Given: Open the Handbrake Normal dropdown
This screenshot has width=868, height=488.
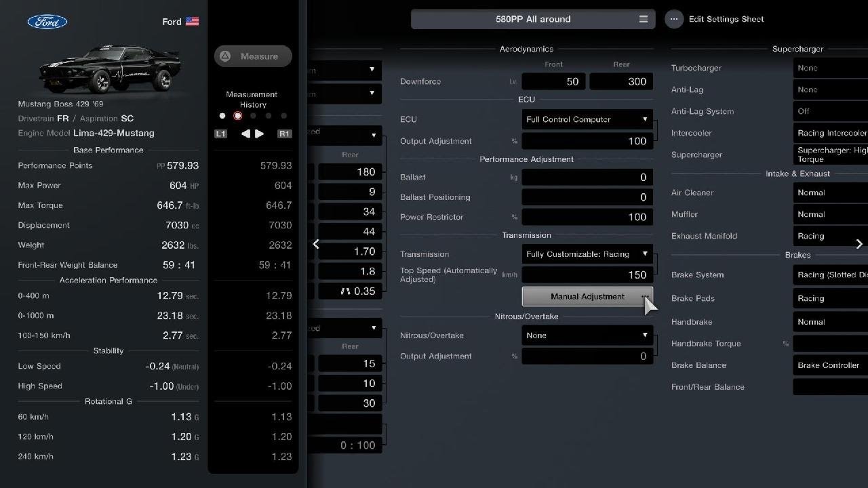Looking at the screenshot, I should coord(831,322).
